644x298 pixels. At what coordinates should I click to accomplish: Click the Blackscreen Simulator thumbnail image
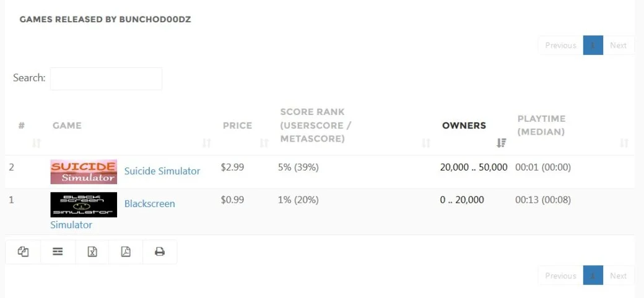84,205
